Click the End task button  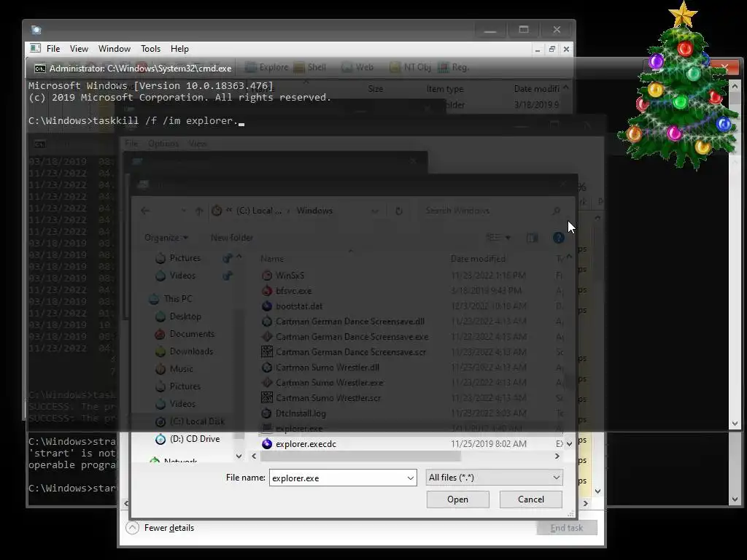click(x=566, y=528)
